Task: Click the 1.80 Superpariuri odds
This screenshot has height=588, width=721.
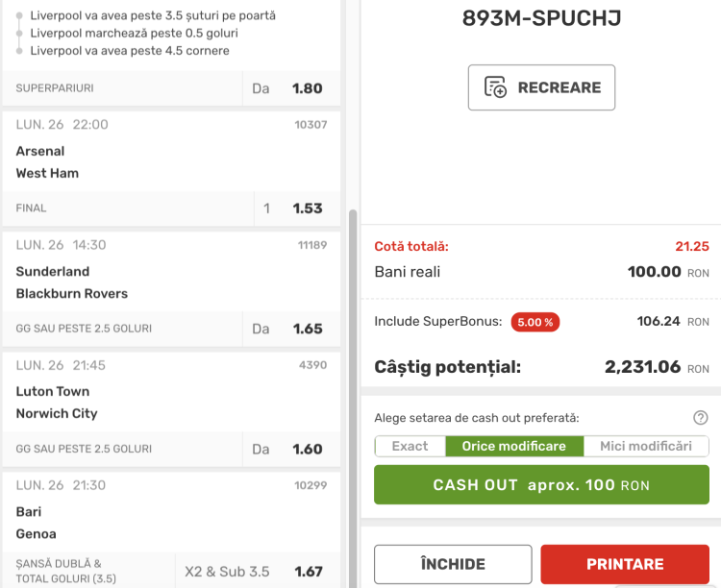Action: pos(308,88)
